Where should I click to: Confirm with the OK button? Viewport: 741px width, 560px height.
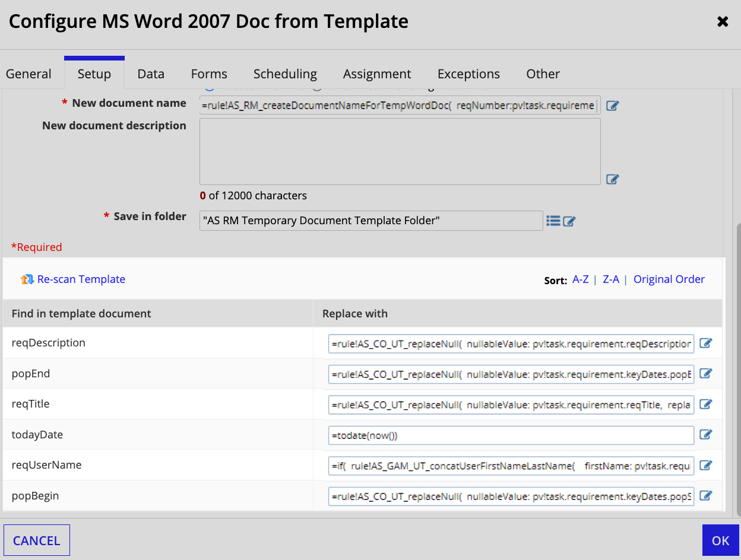tap(720, 540)
